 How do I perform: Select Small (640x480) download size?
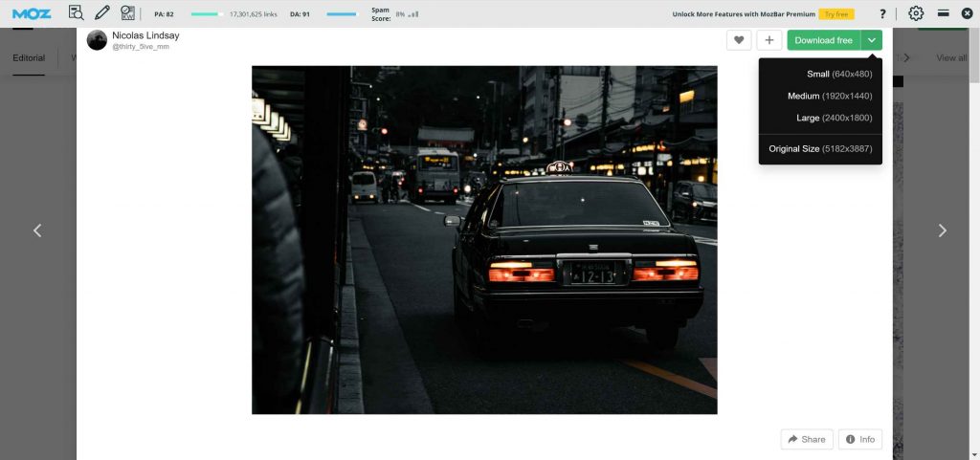pyautogui.click(x=838, y=74)
